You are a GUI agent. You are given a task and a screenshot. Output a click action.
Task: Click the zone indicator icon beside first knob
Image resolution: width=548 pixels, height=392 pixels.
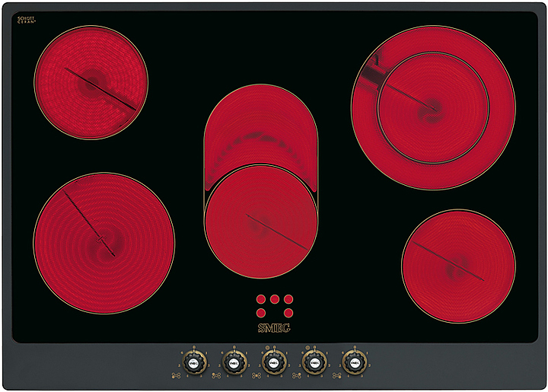coord(176,375)
